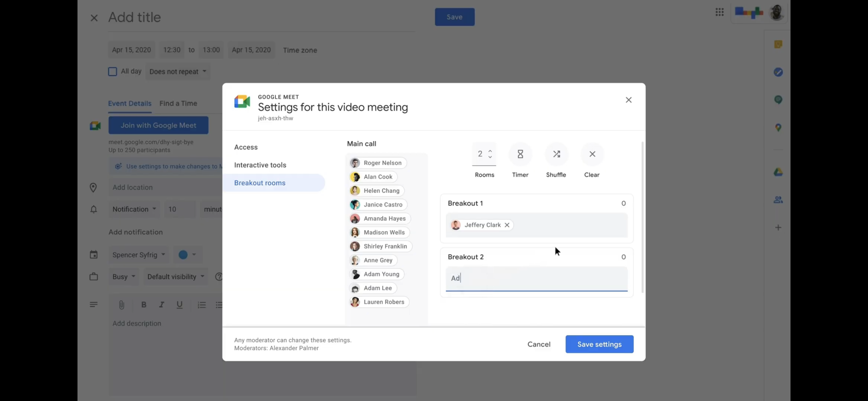Open the Busy status dropdown
Screen dimensions: 868x401
point(124,276)
